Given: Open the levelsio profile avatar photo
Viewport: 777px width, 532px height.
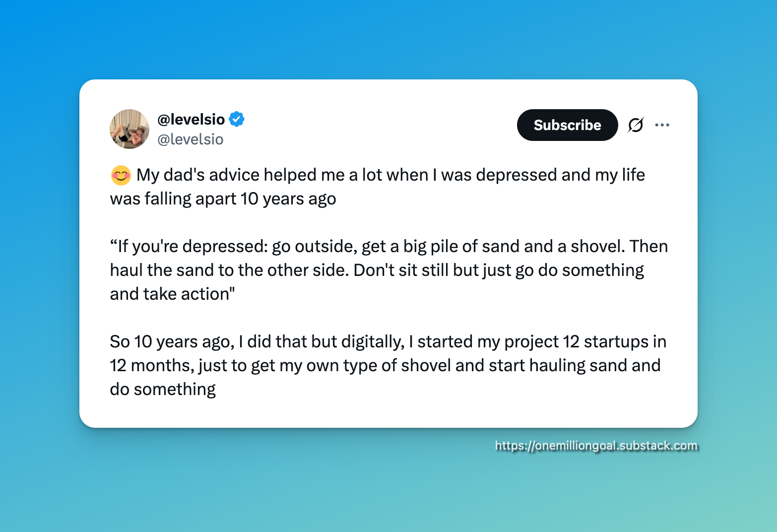Looking at the screenshot, I should (129, 129).
